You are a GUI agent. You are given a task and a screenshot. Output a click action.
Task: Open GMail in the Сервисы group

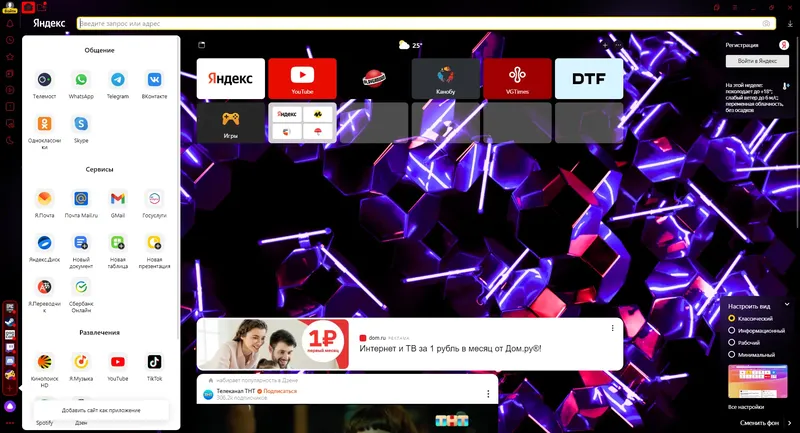click(x=118, y=199)
